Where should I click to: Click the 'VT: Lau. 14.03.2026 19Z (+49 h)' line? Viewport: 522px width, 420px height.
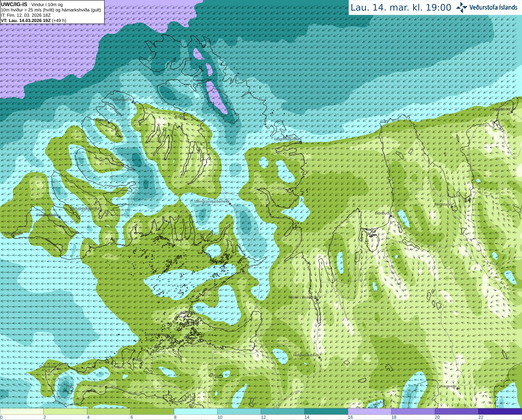33,20
